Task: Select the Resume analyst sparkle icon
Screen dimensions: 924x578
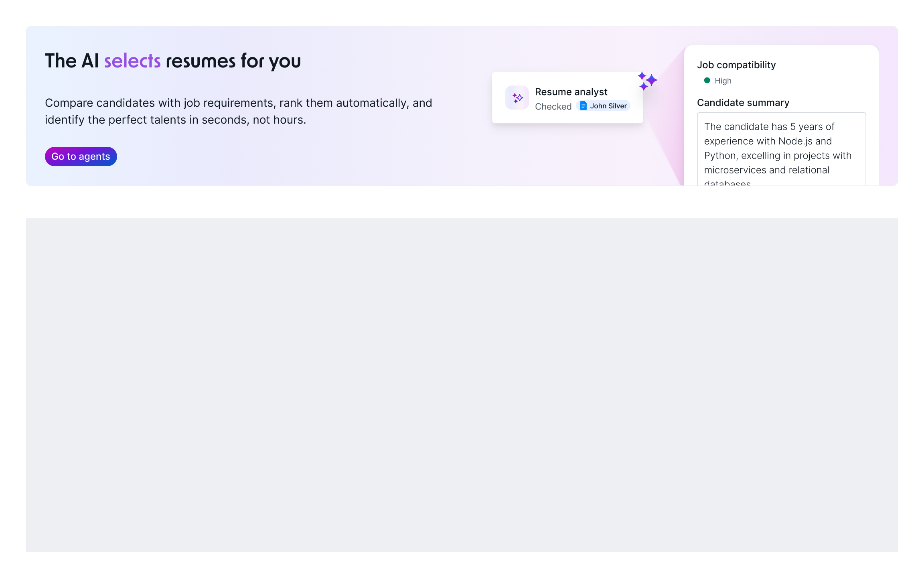Action: (517, 98)
